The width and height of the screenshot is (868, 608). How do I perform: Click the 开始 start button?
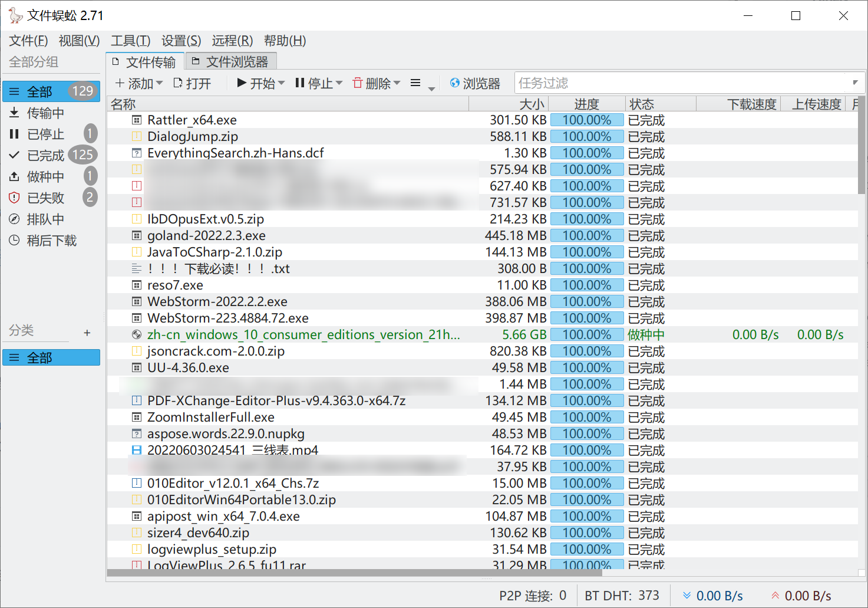(256, 83)
